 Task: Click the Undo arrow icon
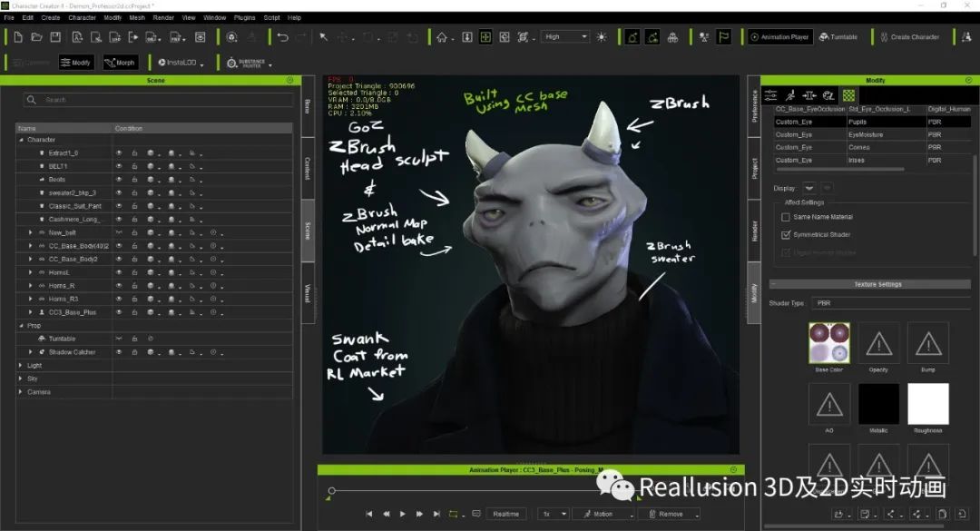point(282,37)
